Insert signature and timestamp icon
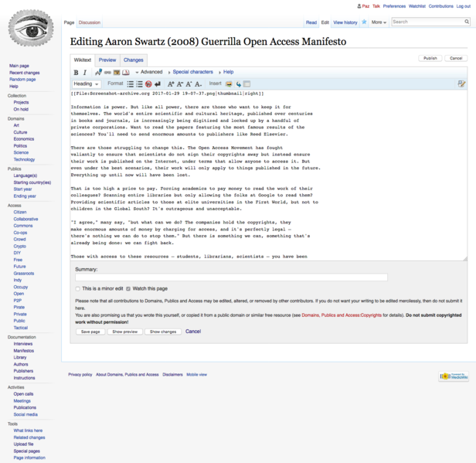 coord(98,72)
